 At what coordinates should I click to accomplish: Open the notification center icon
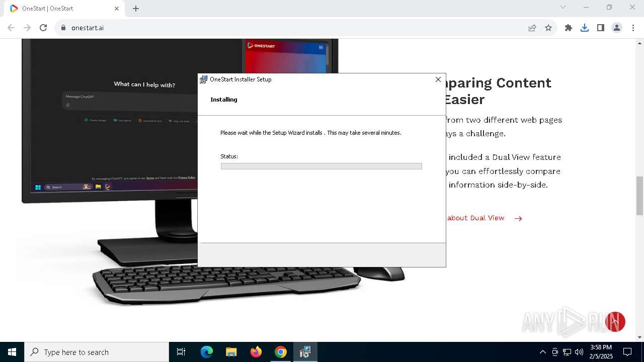click(x=627, y=352)
